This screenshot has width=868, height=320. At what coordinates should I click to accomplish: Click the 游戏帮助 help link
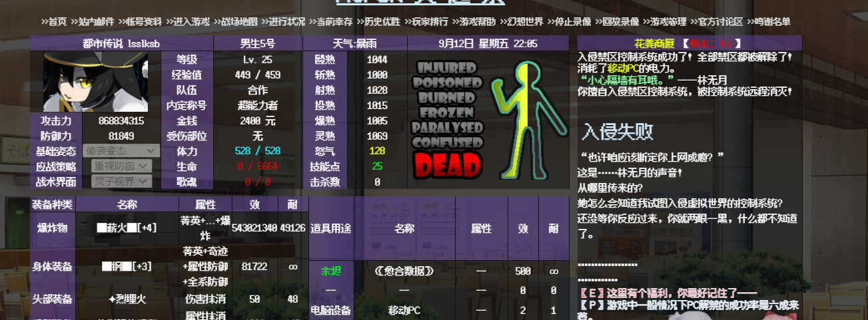(x=476, y=21)
